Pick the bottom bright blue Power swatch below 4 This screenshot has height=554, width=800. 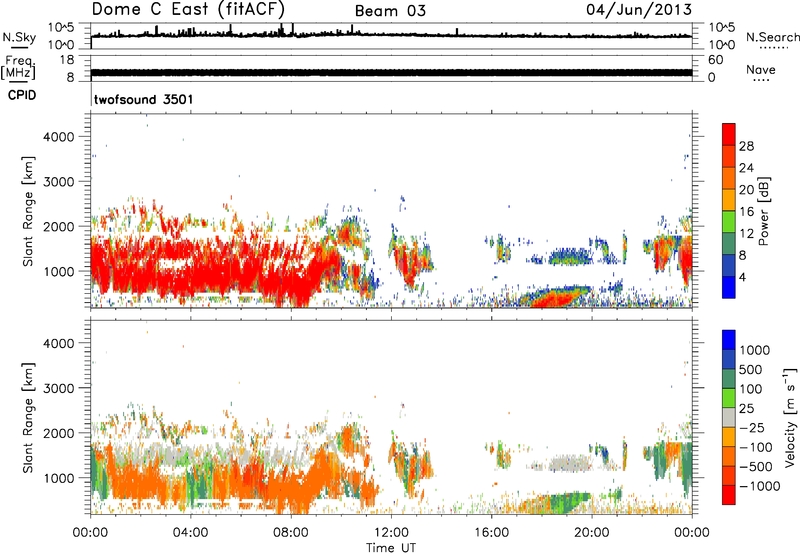point(729,287)
